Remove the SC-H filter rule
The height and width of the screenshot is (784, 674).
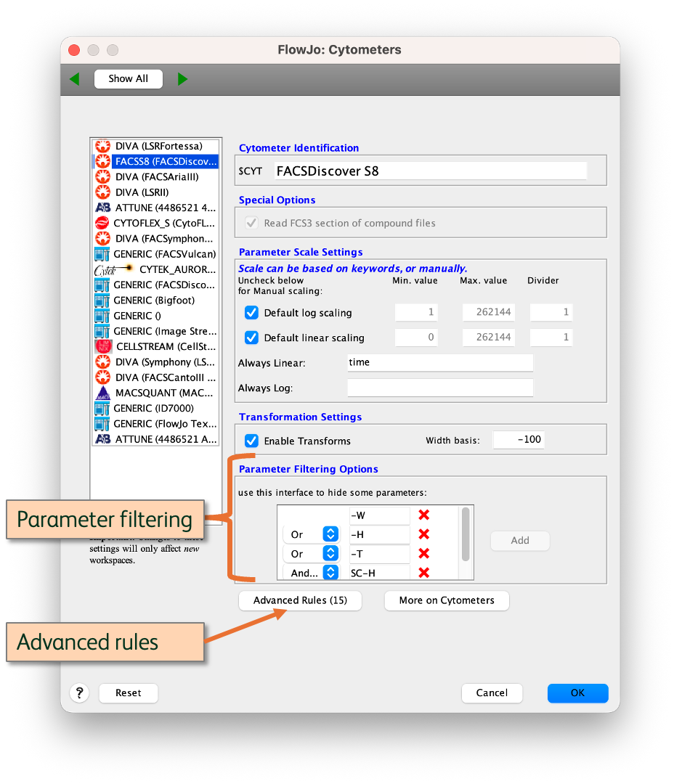pos(424,573)
